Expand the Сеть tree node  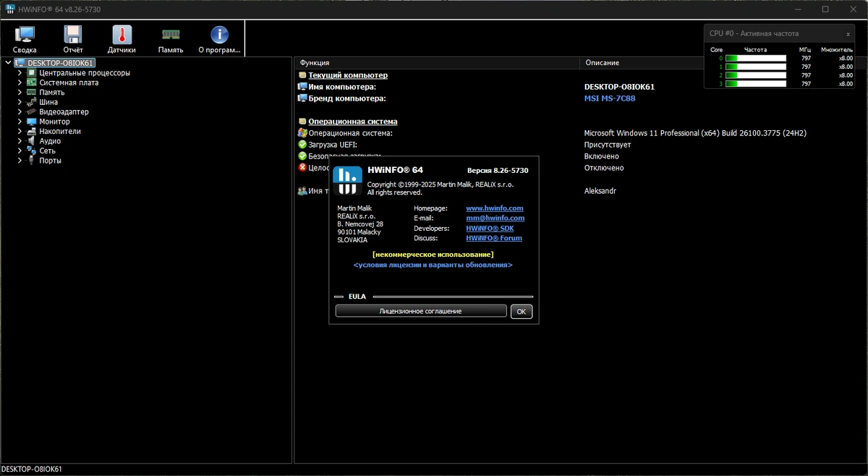click(x=20, y=150)
